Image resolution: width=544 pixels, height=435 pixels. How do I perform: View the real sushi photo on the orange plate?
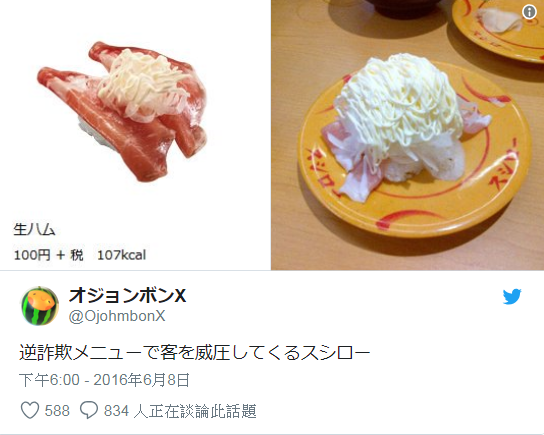tap(407, 135)
